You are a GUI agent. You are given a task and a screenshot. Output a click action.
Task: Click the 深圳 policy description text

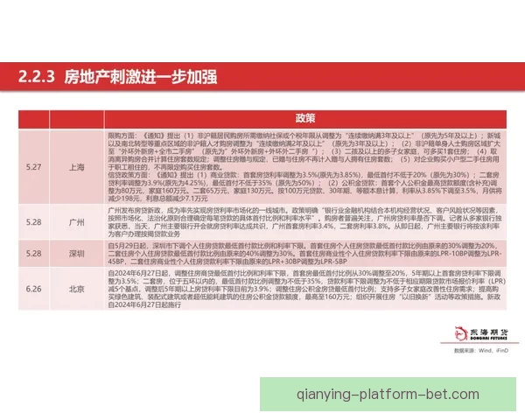[304, 254]
